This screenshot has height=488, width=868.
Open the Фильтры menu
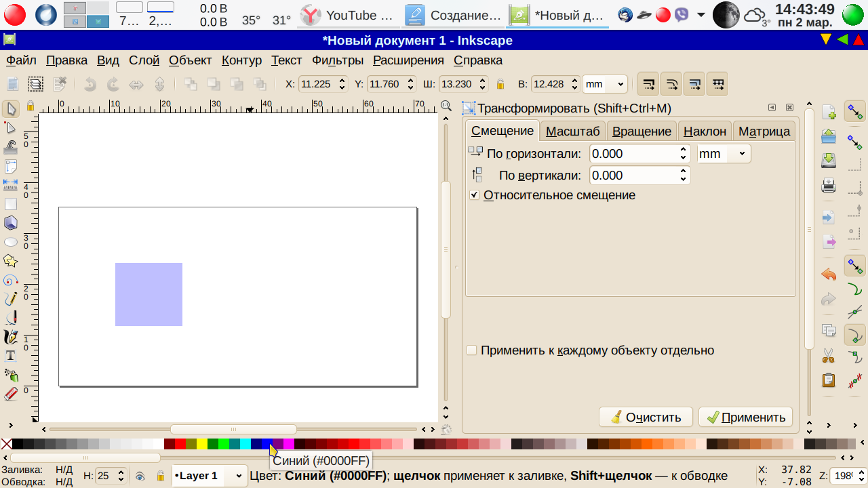pos(337,60)
